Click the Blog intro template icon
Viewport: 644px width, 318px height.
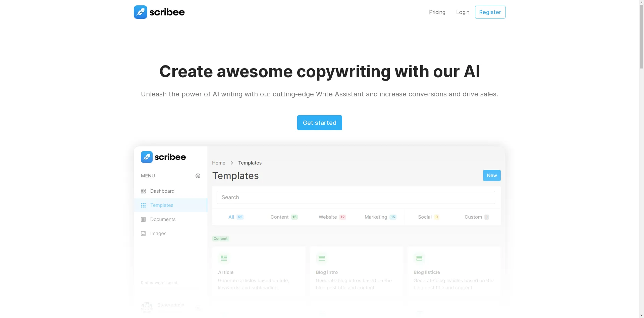(321, 258)
